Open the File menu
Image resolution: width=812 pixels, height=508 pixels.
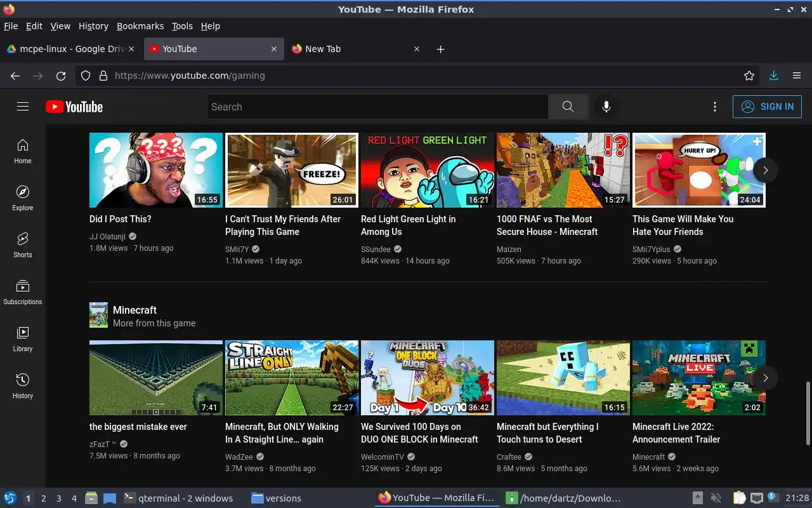[x=11, y=26]
